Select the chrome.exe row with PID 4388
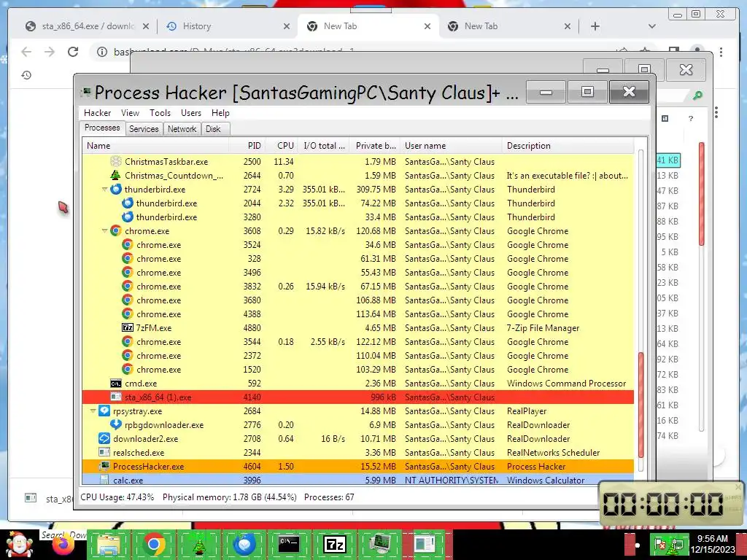This screenshot has height=560, width=747. (357, 314)
